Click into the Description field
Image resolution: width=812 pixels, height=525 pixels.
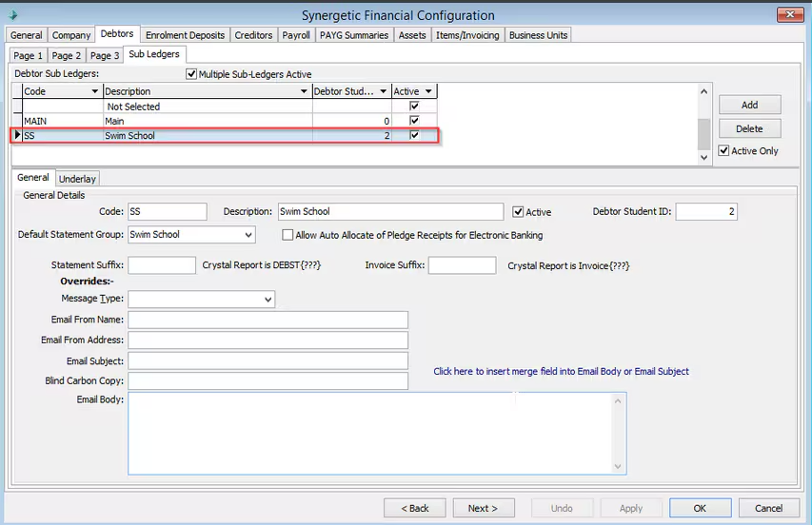point(390,211)
